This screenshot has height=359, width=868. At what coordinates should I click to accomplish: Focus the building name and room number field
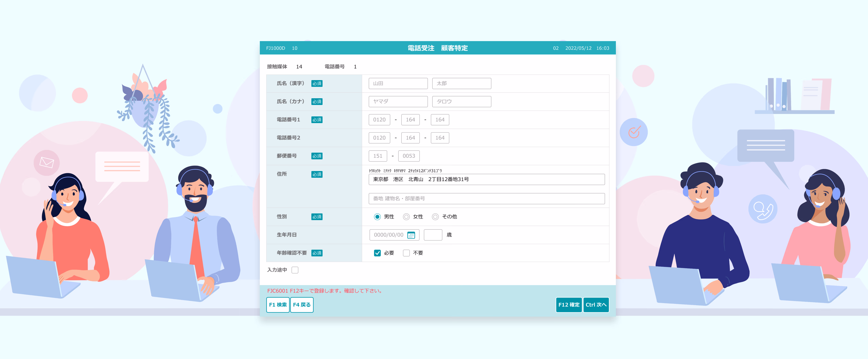(486, 199)
